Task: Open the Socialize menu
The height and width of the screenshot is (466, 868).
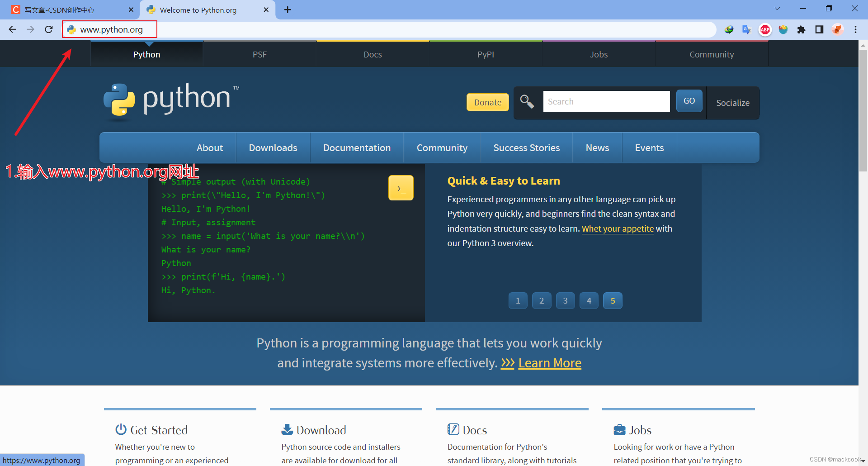Action: pos(732,103)
